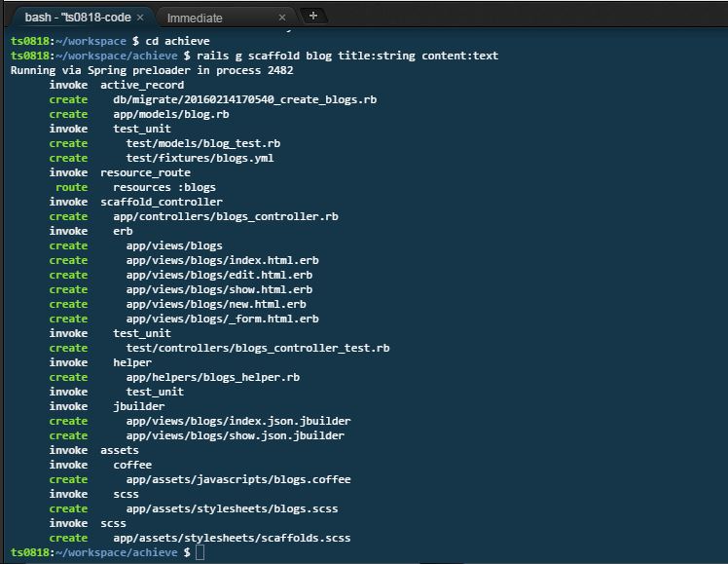This screenshot has width=728, height=564.
Task: Click 'scaffold_controller' invoke line
Action: coord(162,202)
